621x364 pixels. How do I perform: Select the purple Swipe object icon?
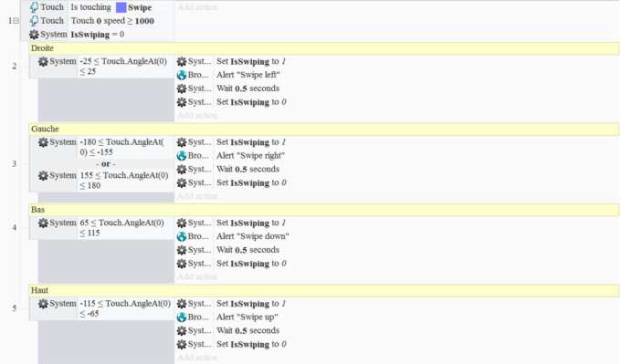[x=121, y=7]
